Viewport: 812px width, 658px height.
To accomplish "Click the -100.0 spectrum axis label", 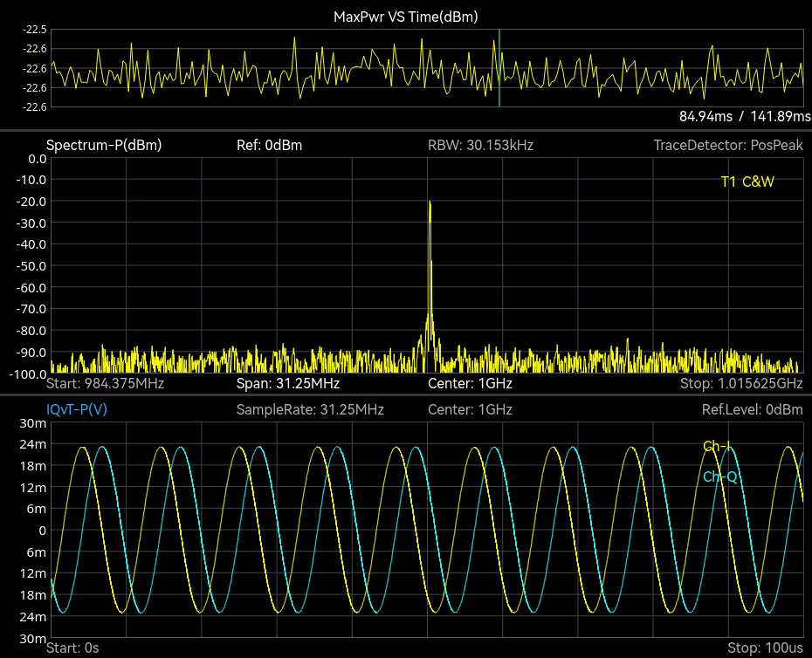I will [28, 374].
